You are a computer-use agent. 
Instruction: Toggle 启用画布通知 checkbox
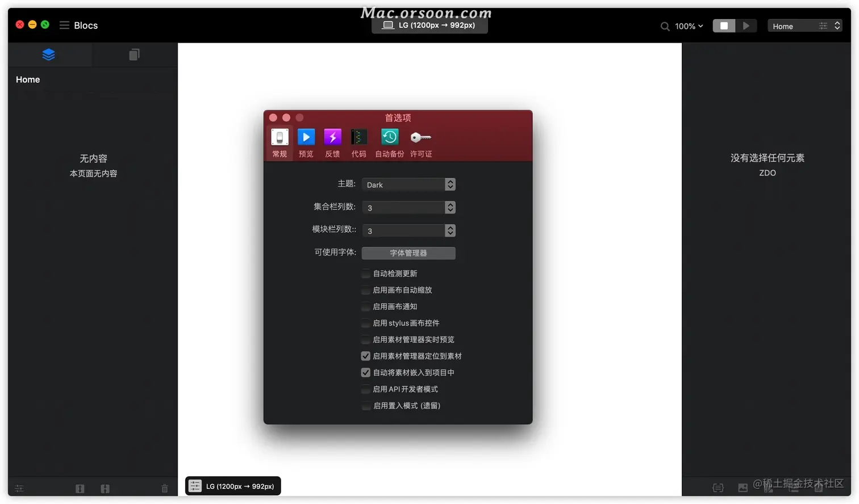pos(366,306)
